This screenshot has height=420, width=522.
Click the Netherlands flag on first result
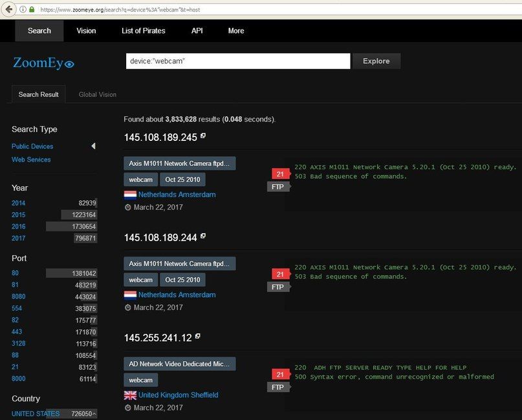[x=130, y=194]
